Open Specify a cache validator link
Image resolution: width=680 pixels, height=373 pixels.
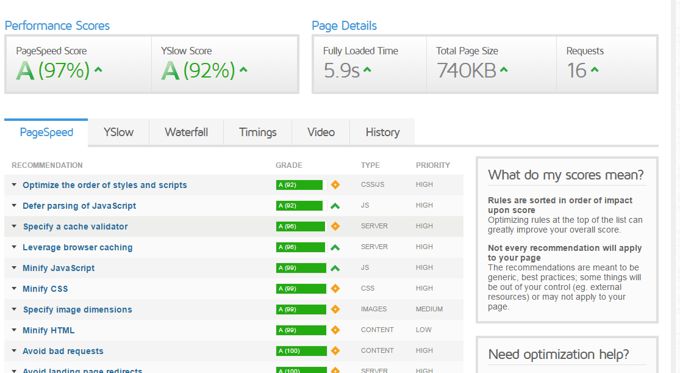click(x=75, y=226)
